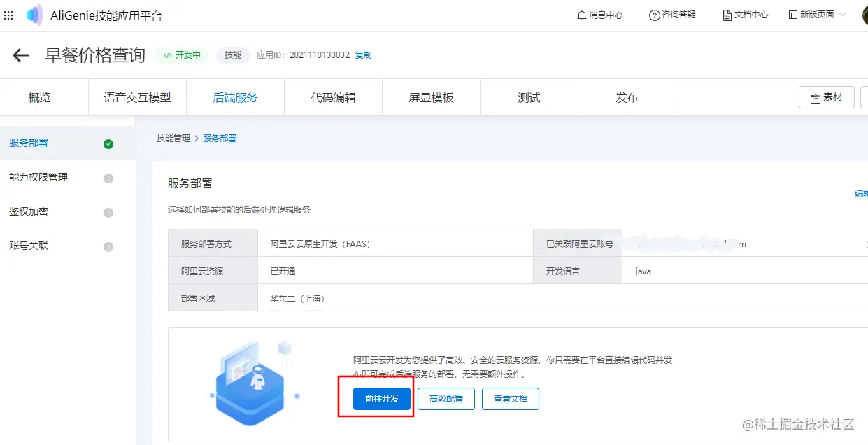Click the 开发中 status badge
This screenshot has height=445, width=868.
182,55
